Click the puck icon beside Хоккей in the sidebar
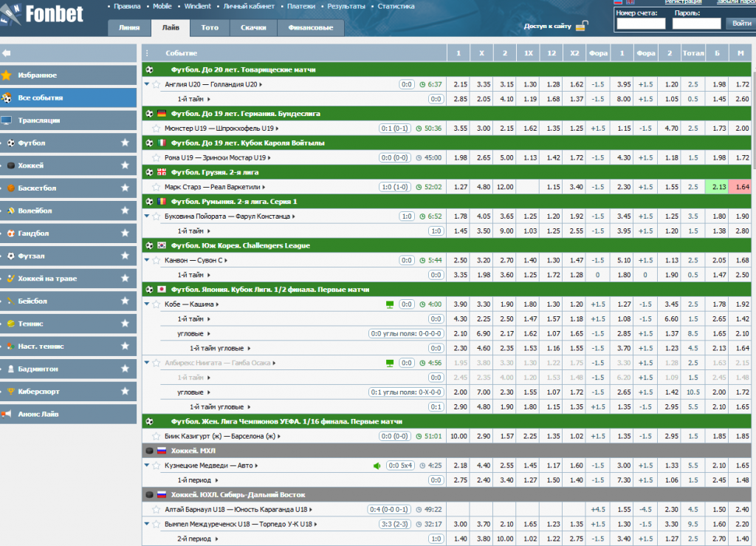Screen dimensions: 756x546 click(10, 165)
